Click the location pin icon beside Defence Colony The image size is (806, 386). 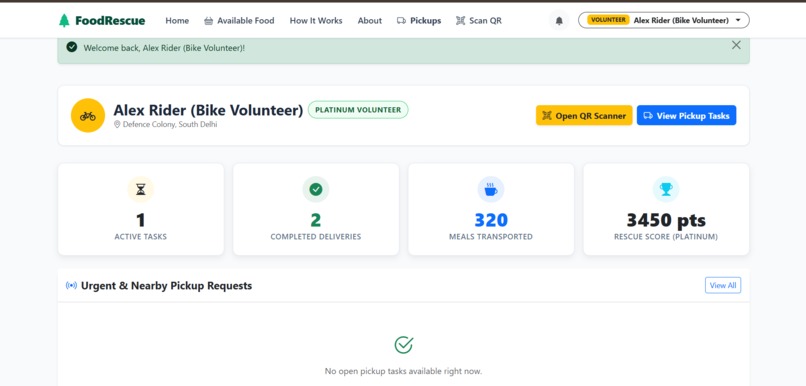coord(117,124)
